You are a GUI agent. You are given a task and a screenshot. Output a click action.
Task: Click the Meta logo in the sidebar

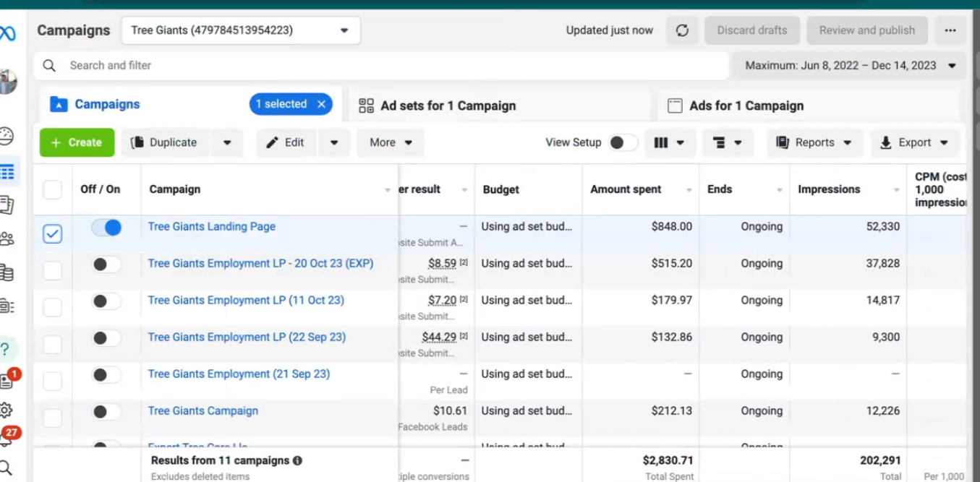[x=7, y=33]
